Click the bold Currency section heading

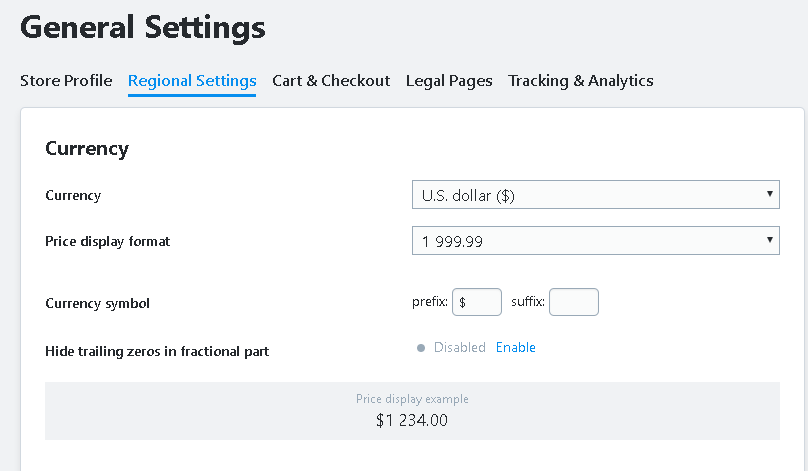click(87, 149)
